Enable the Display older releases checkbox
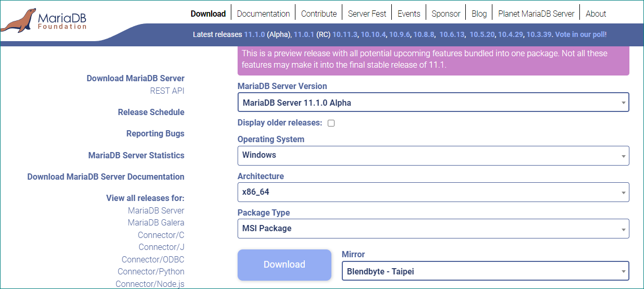Screen dimensions: 644x289 (x=331, y=123)
